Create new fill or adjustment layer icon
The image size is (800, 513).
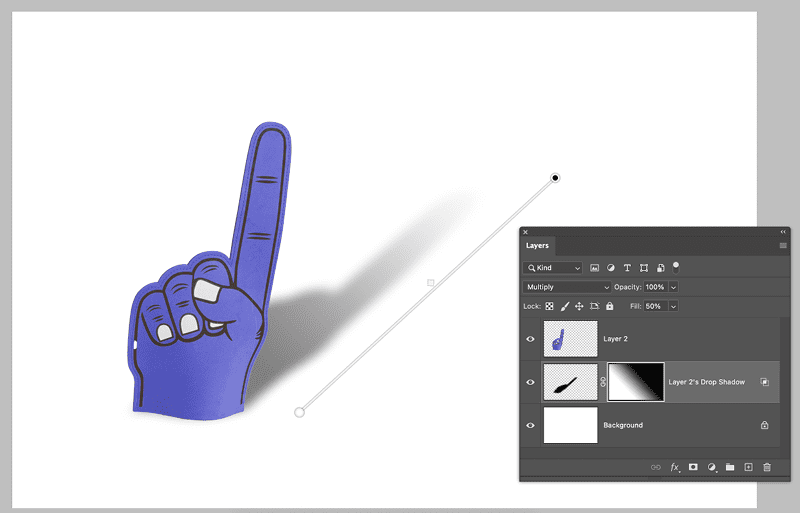(x=712, y=467)
